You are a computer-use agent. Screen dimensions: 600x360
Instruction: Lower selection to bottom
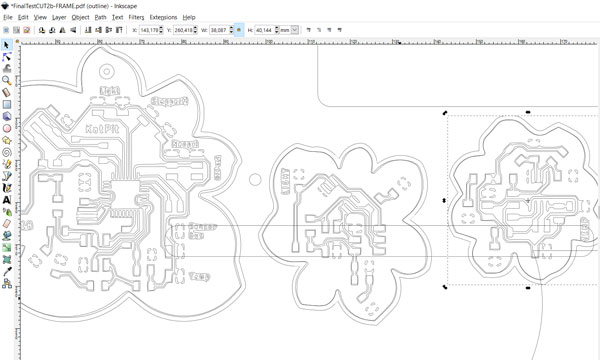[88, 29]
